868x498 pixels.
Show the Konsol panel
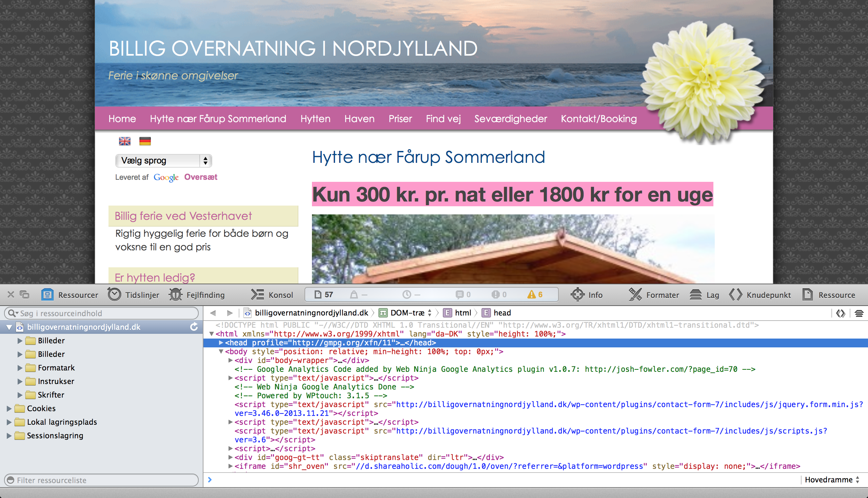pyautogui.click(x=272, y=295)
